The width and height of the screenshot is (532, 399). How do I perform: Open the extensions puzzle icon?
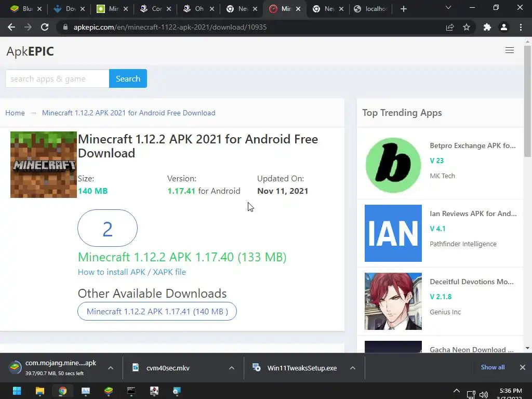487,27
